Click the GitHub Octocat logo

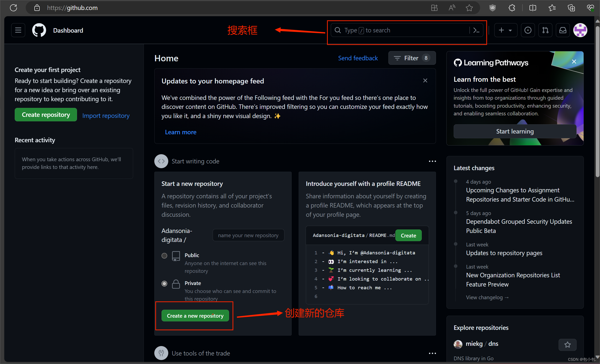pyautogui.click(x=39, y=30)
